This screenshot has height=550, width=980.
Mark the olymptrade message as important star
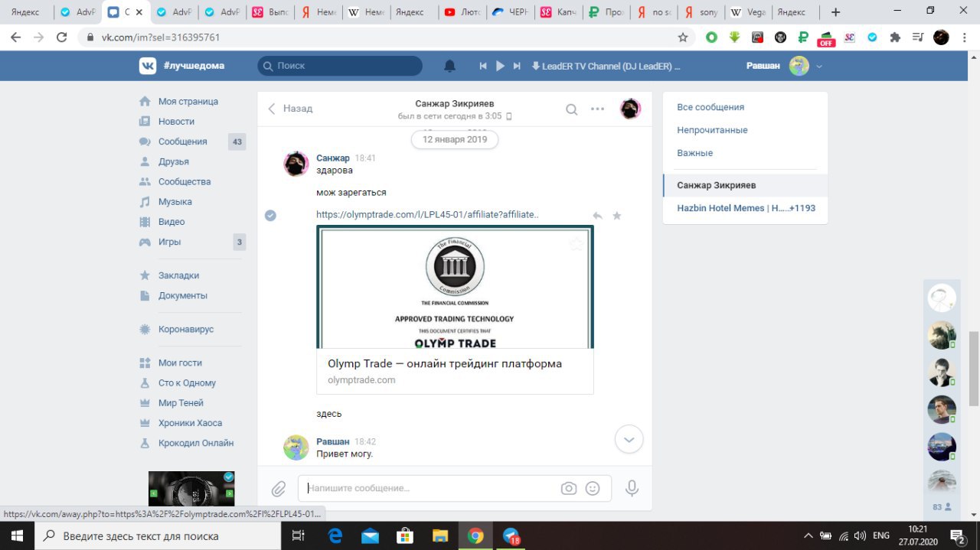pyautogui.click(x=617, y=216)
